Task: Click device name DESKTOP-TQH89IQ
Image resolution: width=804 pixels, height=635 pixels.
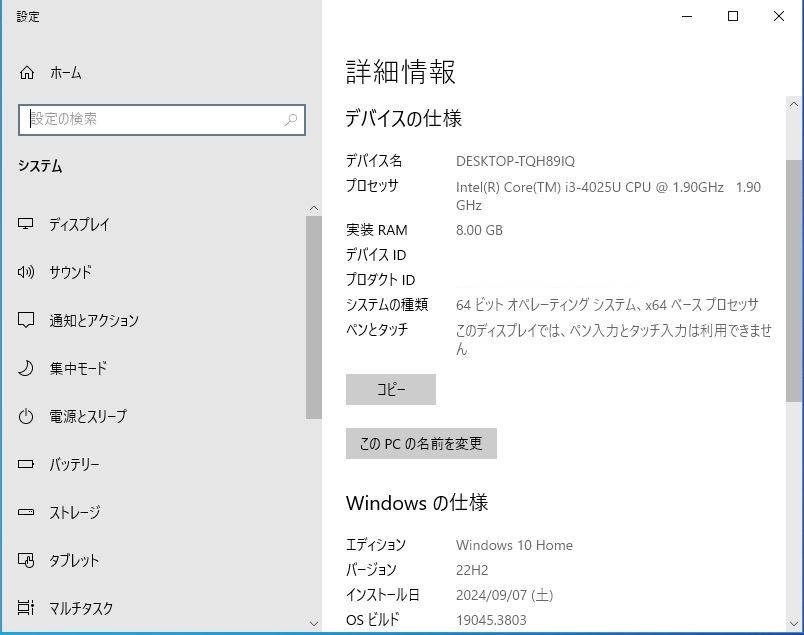Action: point(515,161)
